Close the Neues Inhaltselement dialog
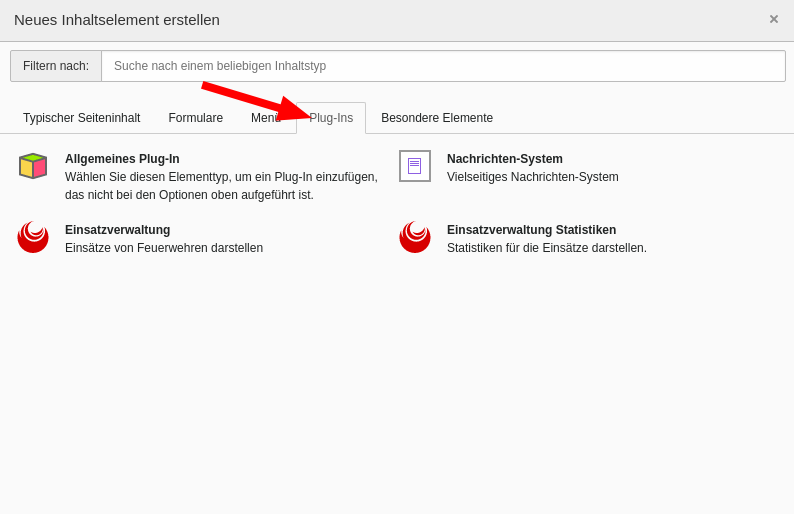The height and width of the screenshot is (514, 794). point(774,19)
